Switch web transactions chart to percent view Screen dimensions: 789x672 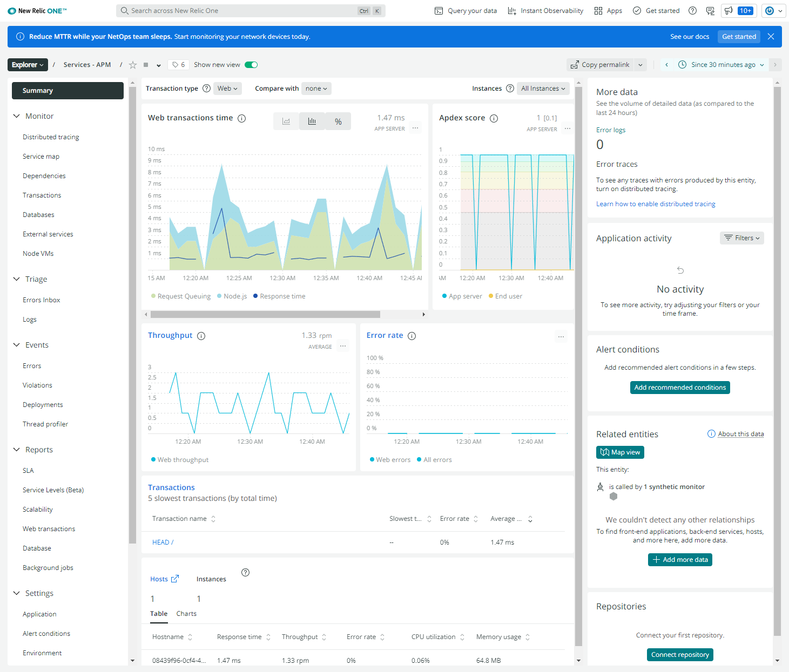[338, 121]
